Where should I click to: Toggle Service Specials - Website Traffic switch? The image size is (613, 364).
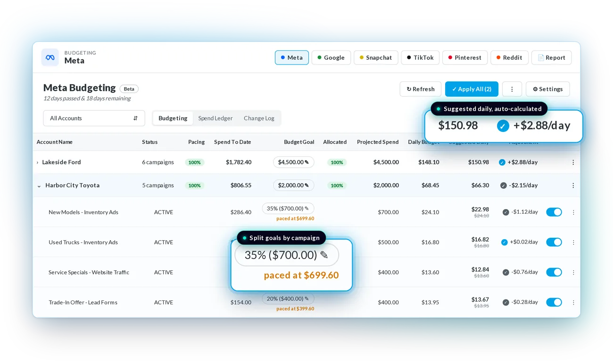coord(554,273)
